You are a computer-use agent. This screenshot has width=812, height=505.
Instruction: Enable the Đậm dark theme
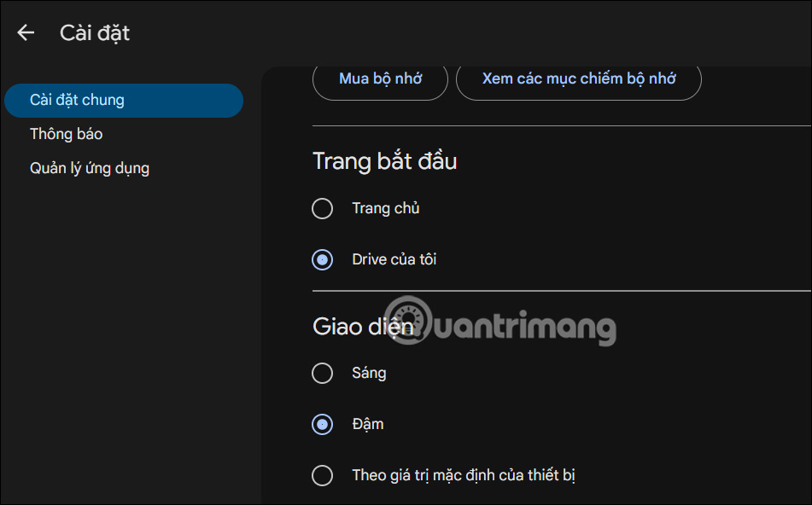tap(368, 424)
